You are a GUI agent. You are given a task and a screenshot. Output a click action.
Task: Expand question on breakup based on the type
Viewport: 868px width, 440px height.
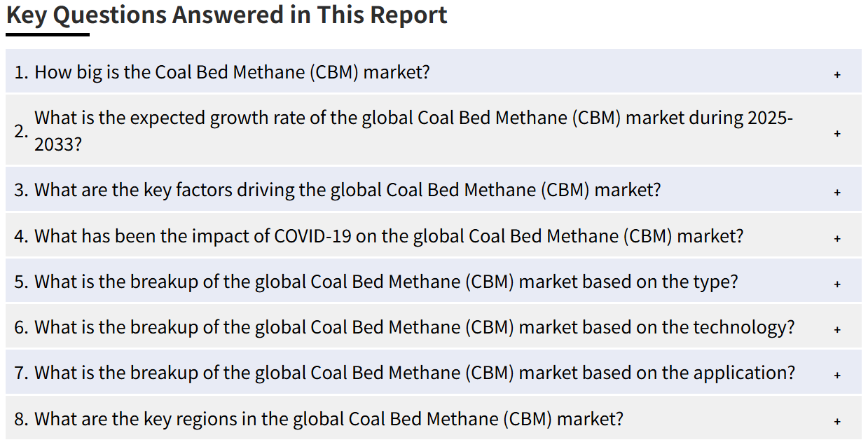[x=386, y=282]
